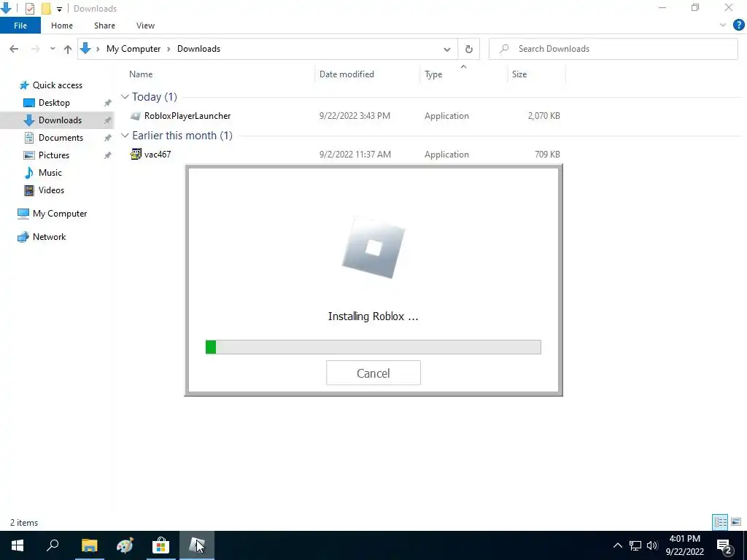Open Microsoft Store from the taskbar
This screenshot has height=560, width=747.
pos(161,545)
